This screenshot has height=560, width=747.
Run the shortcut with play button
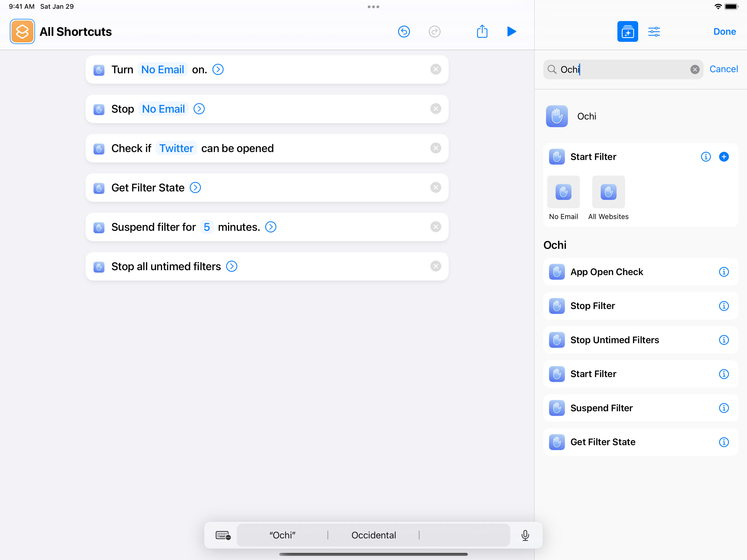pos(511,32)
